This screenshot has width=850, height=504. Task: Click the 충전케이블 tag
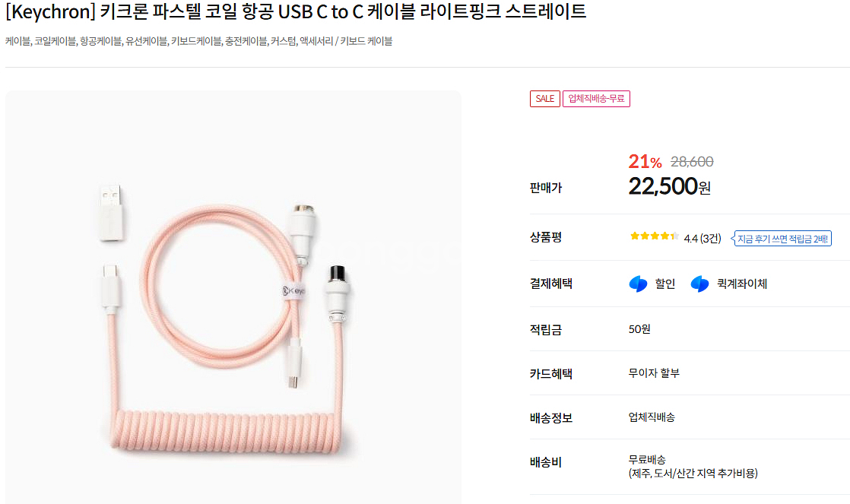(246, 41)
